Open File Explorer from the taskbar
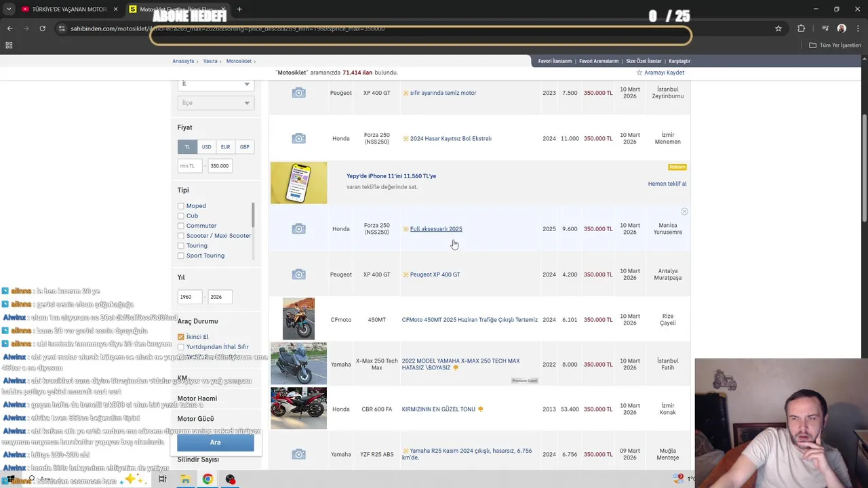 [184, 479]
